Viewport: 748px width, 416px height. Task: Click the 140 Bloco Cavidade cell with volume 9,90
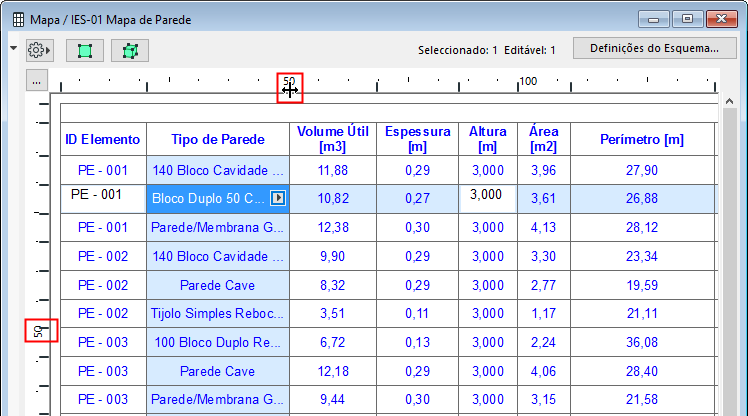(x=218, y=256)
